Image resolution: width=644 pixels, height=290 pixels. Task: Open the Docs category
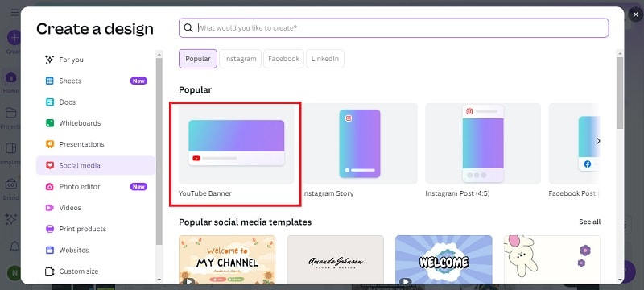[x=95, y=101]
